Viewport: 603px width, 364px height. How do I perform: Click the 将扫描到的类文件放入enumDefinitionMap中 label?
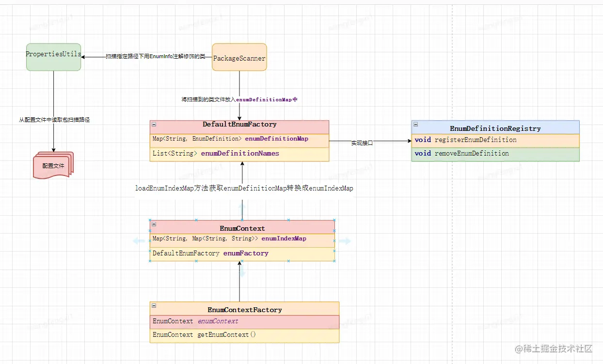point(239,99)
